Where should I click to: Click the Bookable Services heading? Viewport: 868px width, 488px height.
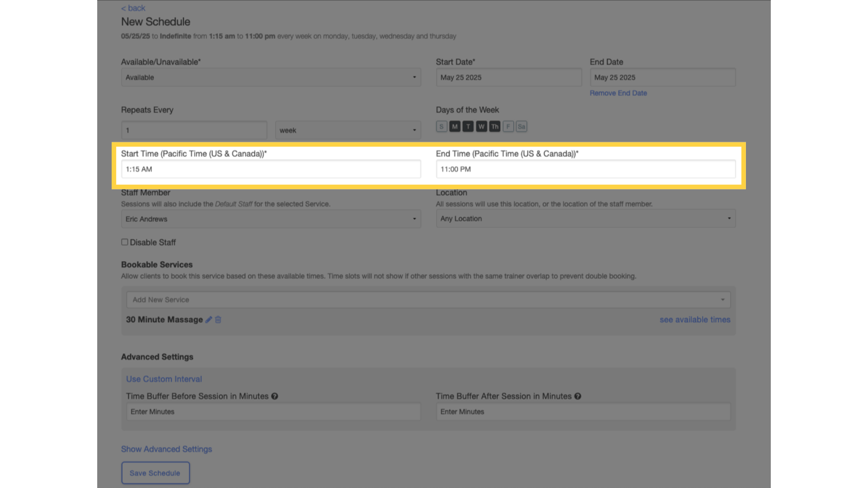coord(157,264)
